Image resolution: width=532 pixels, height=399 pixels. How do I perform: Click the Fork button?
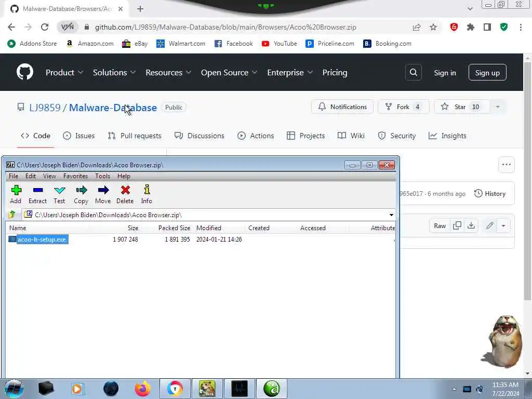[403, 107]
